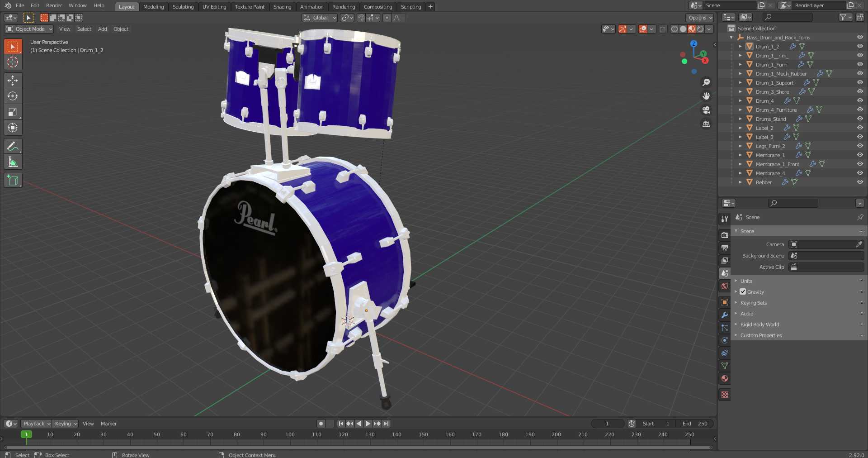The image size is (868, 458).
Task: Open the Keying popover
Action: 65,424
